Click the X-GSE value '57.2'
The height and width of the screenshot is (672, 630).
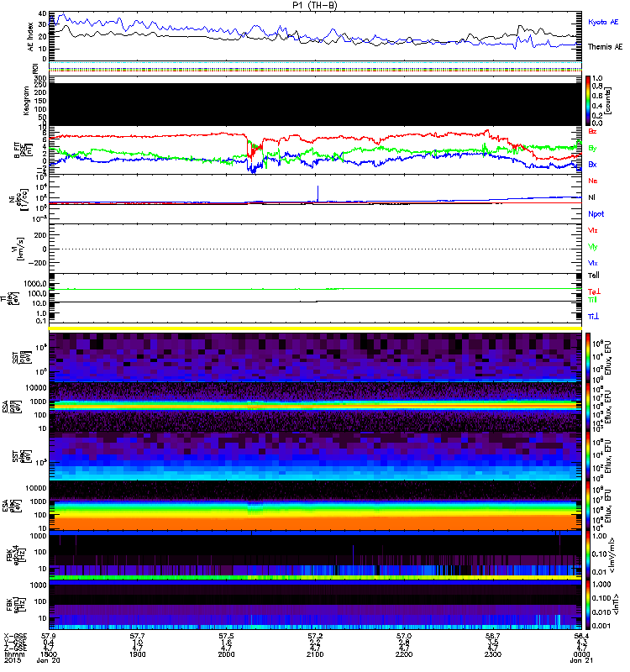tap(315, 636)
